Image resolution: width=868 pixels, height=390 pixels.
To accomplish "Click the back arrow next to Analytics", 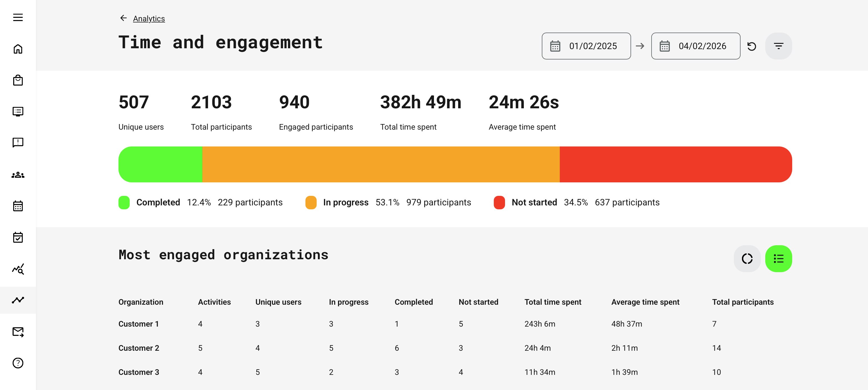I will (123, 18).
